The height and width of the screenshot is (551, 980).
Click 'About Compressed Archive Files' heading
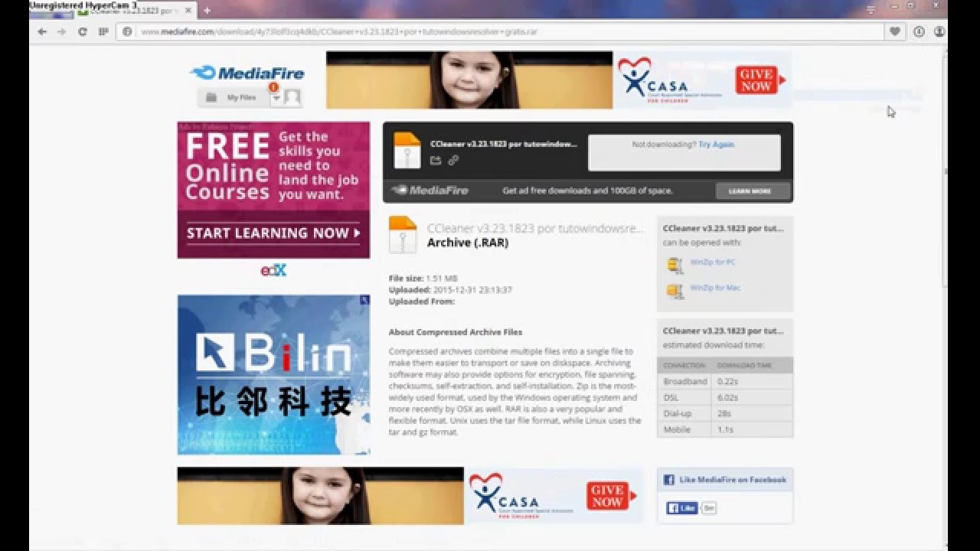coord(456,332)
